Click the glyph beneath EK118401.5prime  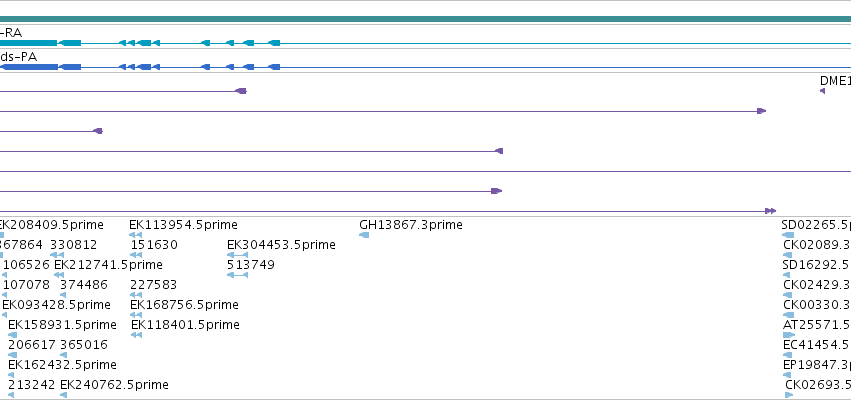(136, 335)
